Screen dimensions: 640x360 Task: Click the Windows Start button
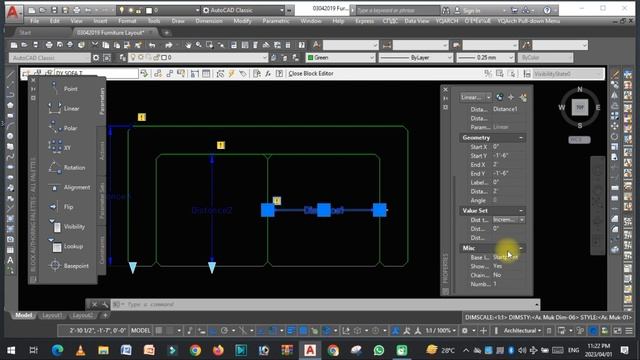pyautogui.click(x=11, y=350)
